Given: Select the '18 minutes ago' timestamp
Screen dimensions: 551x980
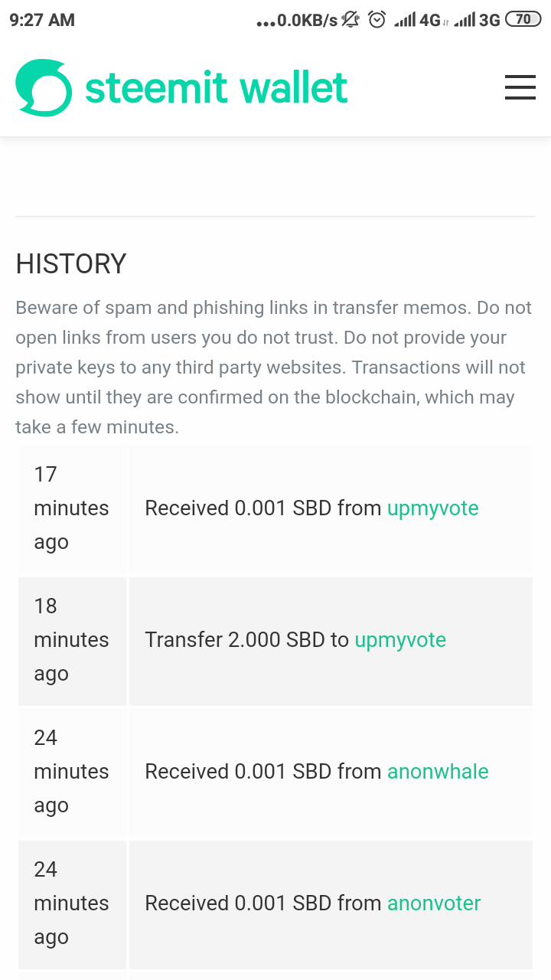Looking at the screenshot, I should point(71,640).
